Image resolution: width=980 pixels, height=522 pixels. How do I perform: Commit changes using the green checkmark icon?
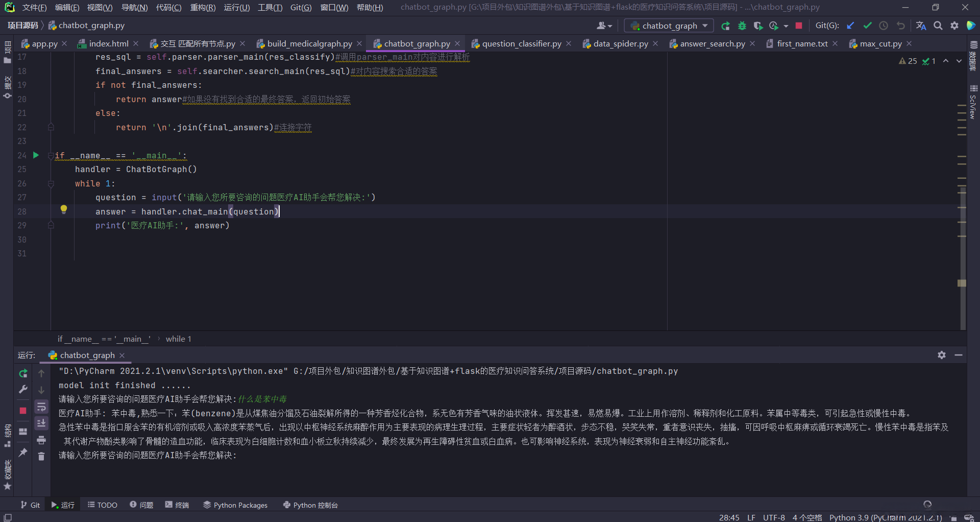pyautogui.click(x=868, y=25)
